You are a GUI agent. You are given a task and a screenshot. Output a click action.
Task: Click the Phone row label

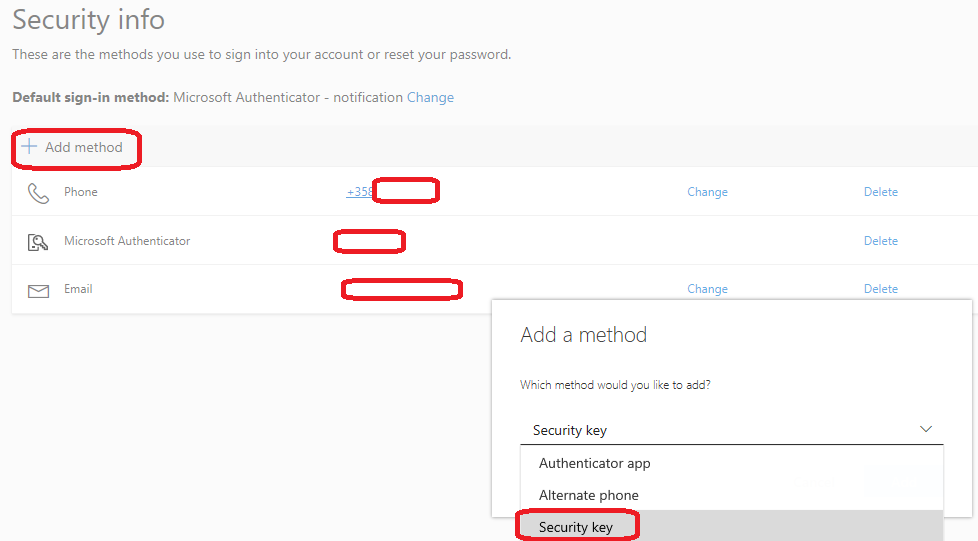(81, 192)
